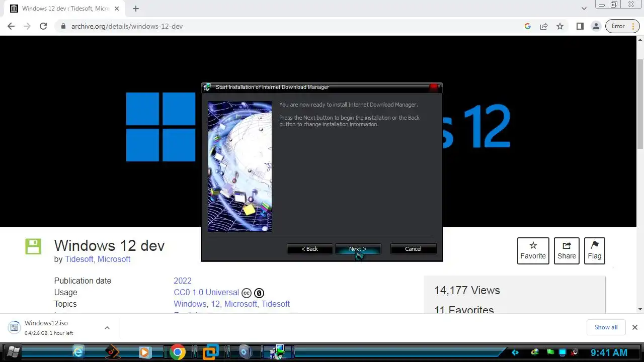
Task: Open the 12 topic link
Action: (215, 304)
